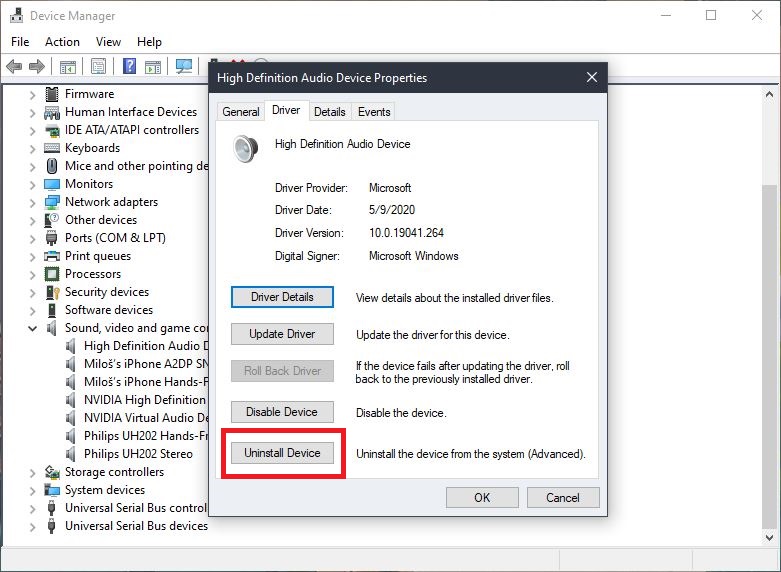
Task: Select the Monitors category icon
Action: (x=52, y=184)
